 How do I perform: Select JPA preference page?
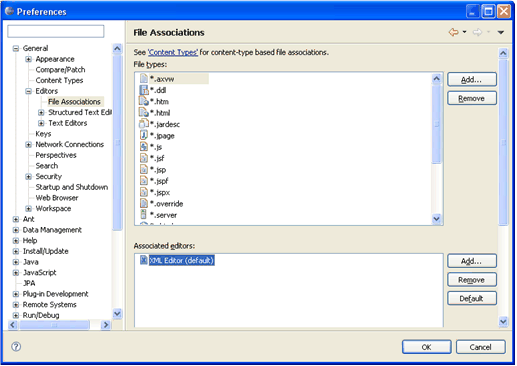(x=29, y=283)
